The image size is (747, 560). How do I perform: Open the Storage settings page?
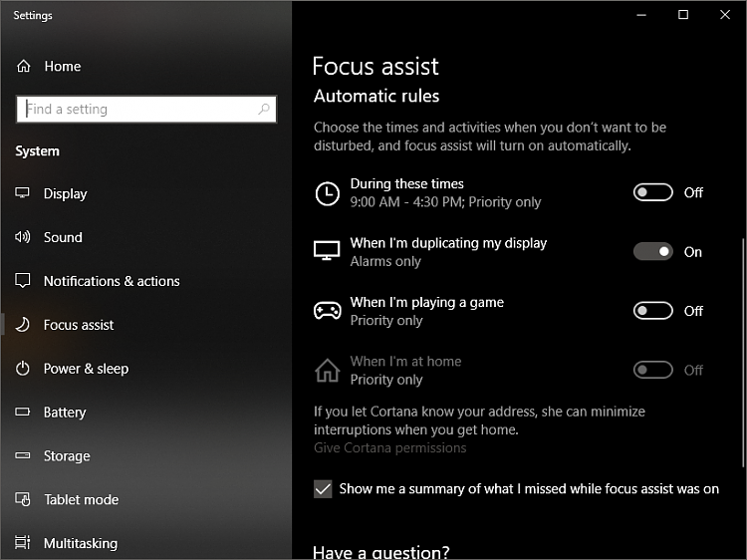[x=67, y=456]
